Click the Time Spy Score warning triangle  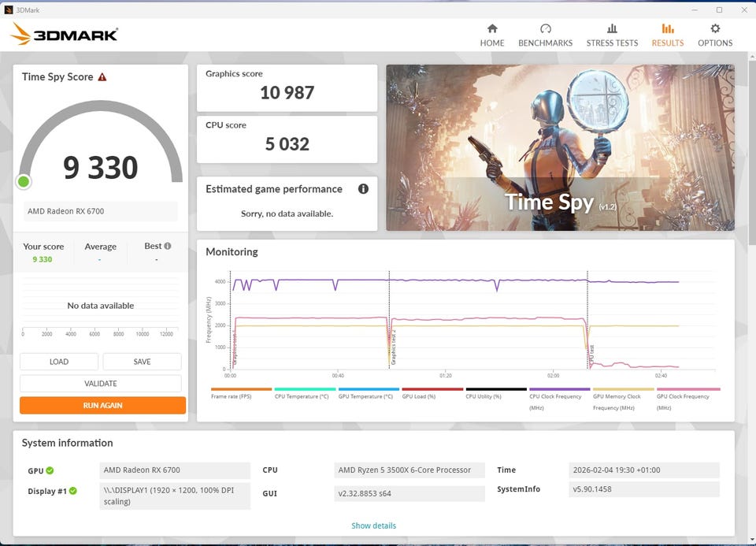pyautogui.click(x=102, y=77)
